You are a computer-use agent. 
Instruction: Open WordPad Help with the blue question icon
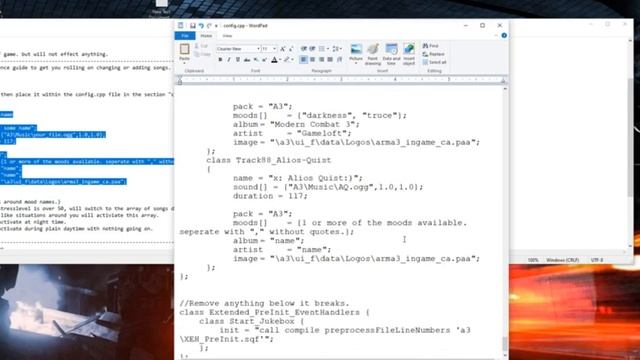504,36
